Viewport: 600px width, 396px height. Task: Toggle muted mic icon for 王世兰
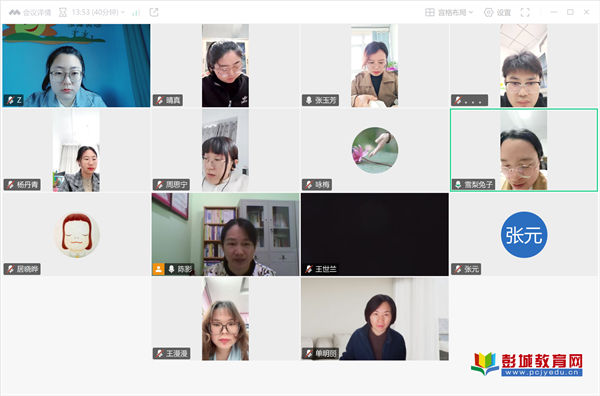pos(309,269)
